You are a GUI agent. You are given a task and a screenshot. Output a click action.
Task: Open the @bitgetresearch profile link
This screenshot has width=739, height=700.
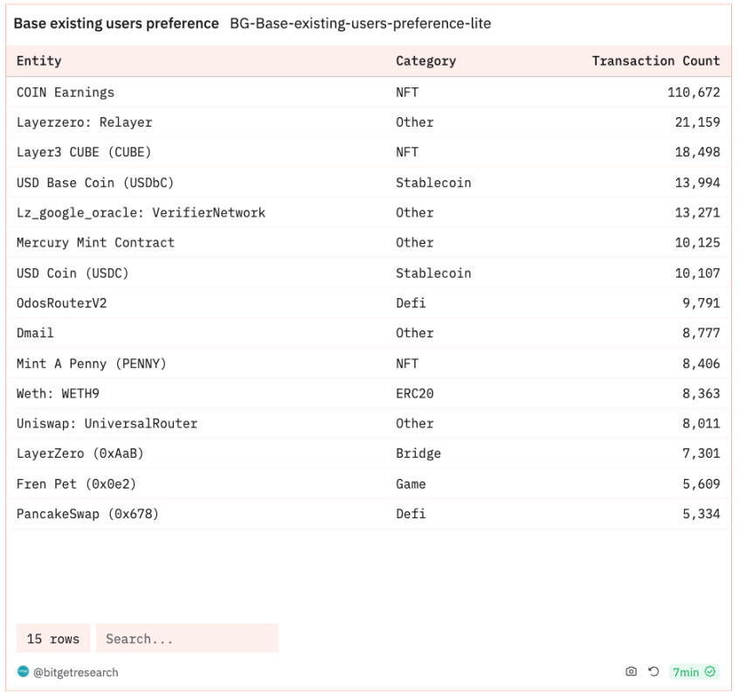(75, 672)
